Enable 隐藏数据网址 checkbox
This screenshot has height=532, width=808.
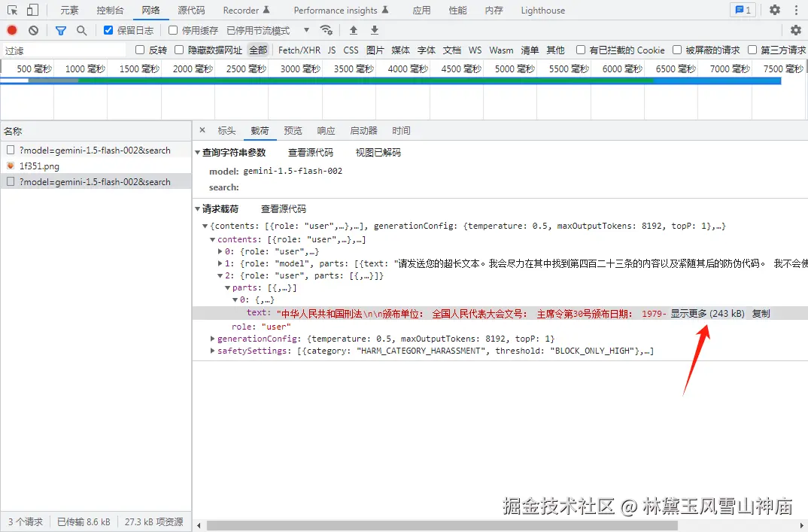coord(179,50)
